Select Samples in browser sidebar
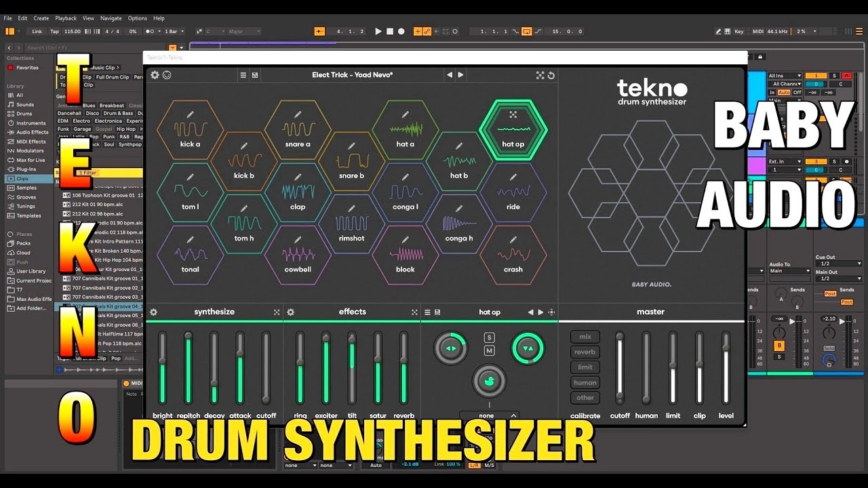This screenshot has width=868, height=488. pyautogui.click(x=26, y=188)
